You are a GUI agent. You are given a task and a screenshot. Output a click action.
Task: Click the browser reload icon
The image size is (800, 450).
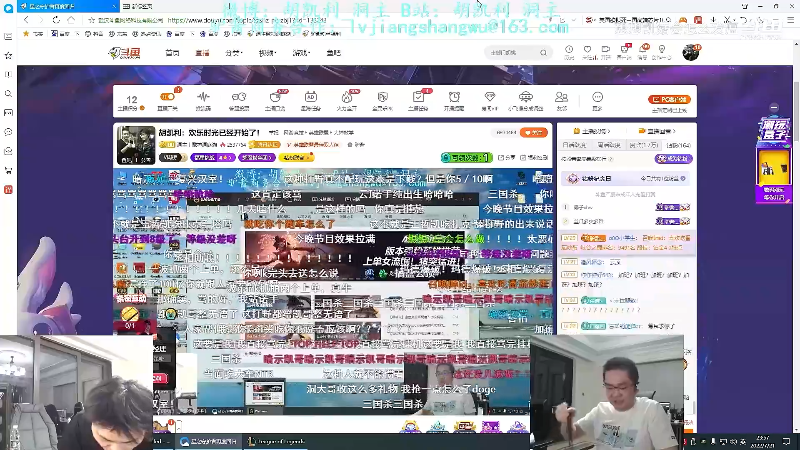[x=56, y=20]
